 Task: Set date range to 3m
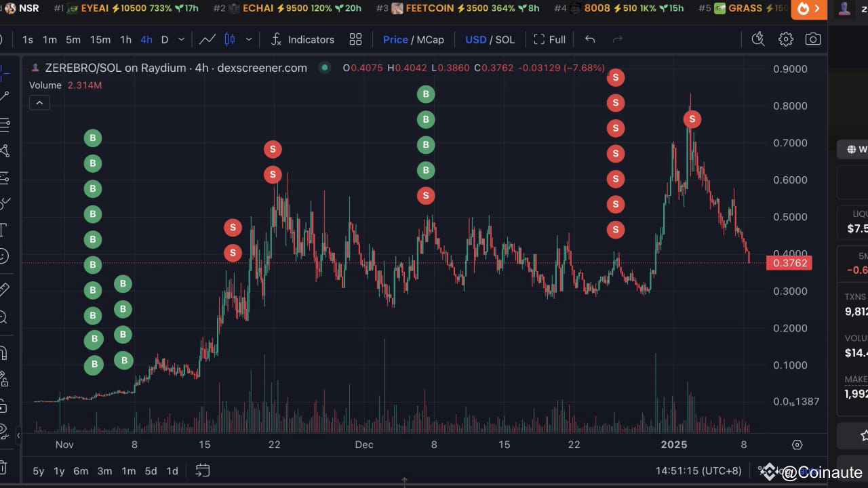[104, 470]
